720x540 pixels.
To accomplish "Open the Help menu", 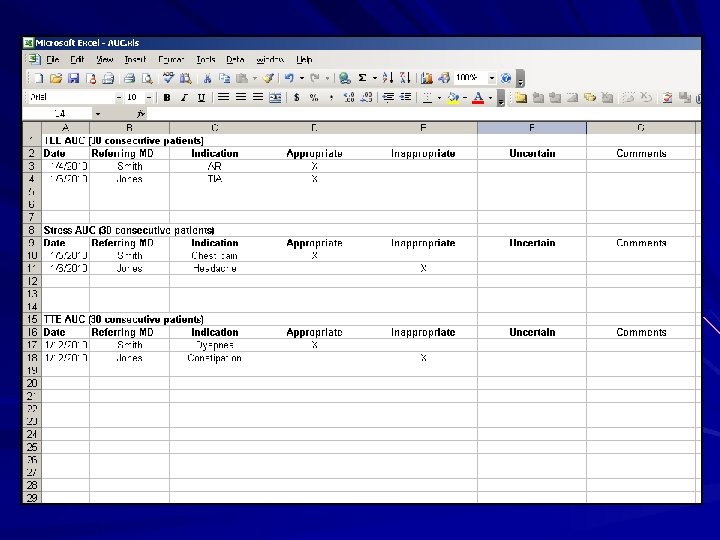I will point(304,60).
